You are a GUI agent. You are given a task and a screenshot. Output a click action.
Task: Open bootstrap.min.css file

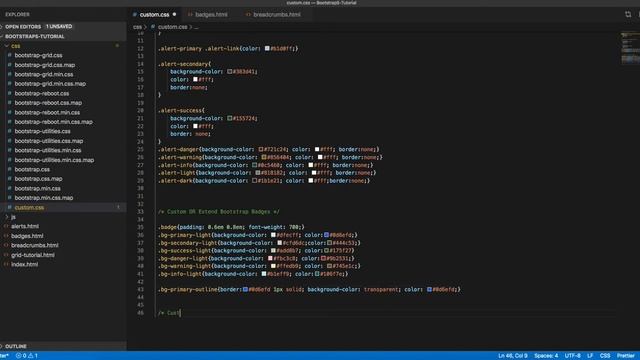point(38,189)
